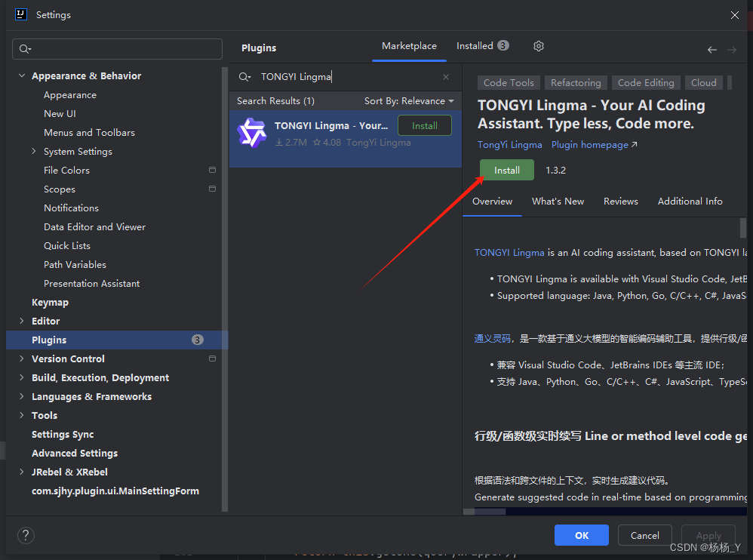Screen dimensions: 753x560
Task: Filter by Refactoring tag
Action: [x=576, y=82]
